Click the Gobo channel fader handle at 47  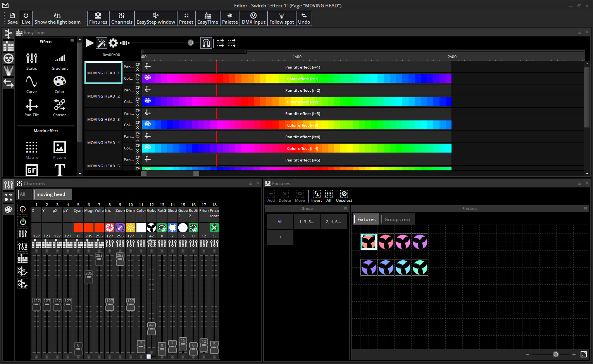(152, 329)
